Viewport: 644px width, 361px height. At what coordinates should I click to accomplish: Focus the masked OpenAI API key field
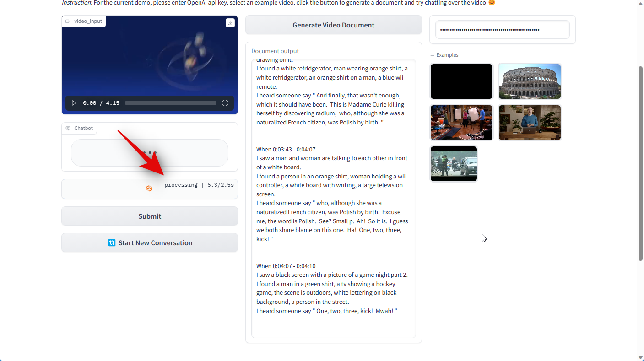[503, 30]
